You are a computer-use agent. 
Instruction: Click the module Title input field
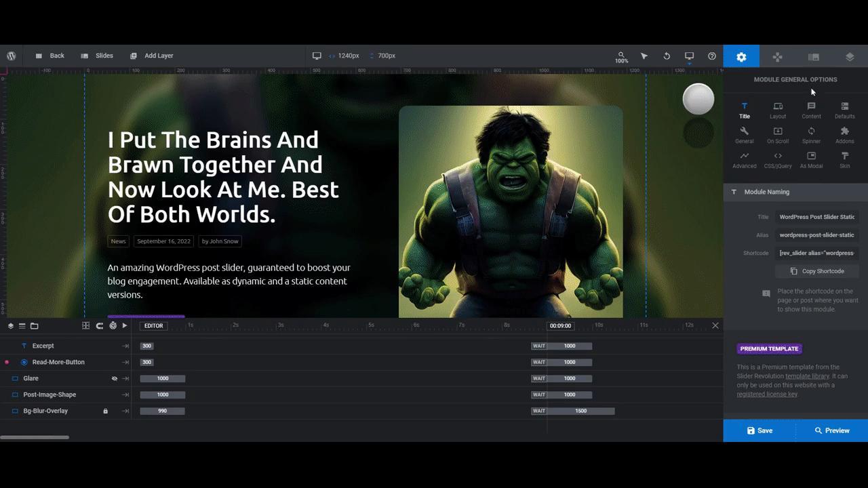tap(817, 217)
